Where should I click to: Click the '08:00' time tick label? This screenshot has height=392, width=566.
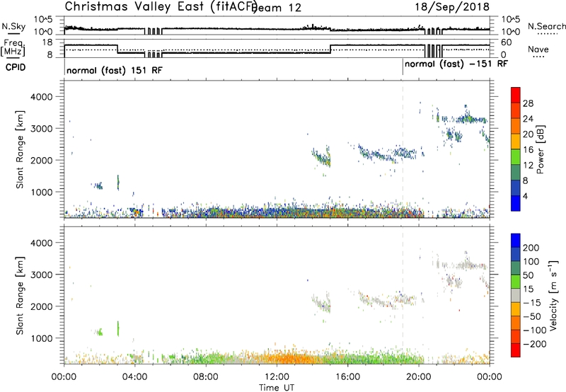tap(206, 377)
